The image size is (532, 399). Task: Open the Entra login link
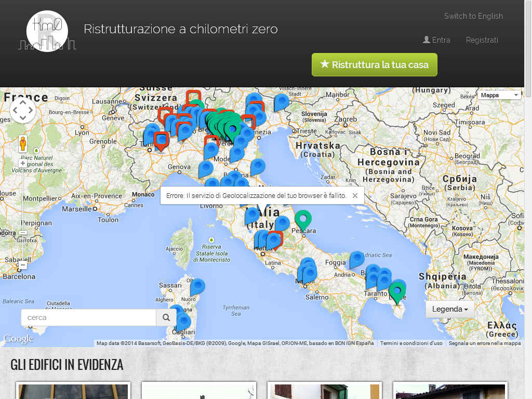[436, 39]
